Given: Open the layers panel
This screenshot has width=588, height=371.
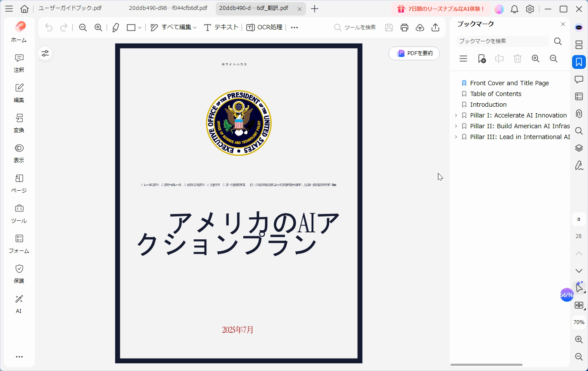Looking at the screenshot, I should (579, 148).
